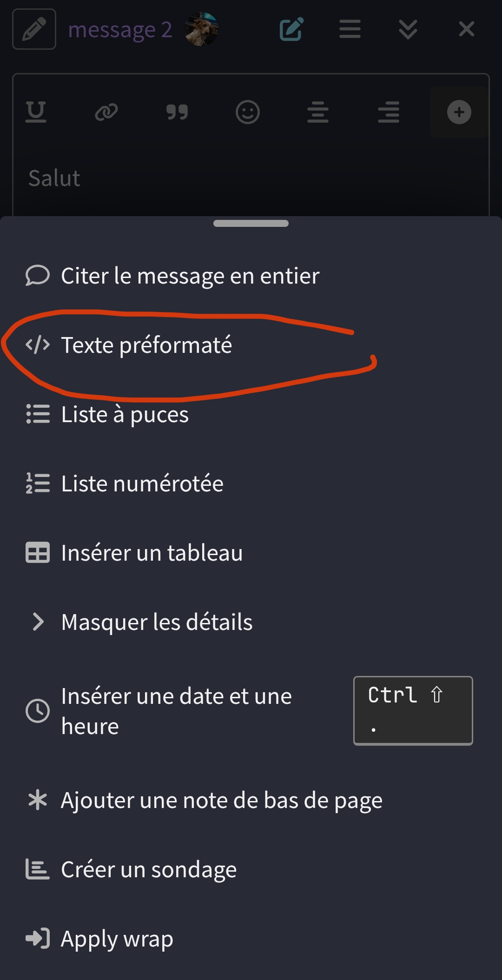Screen dimensions: 502x980
Task: Collapse the composer with double chevron
Action: click(x=408, y=29)
